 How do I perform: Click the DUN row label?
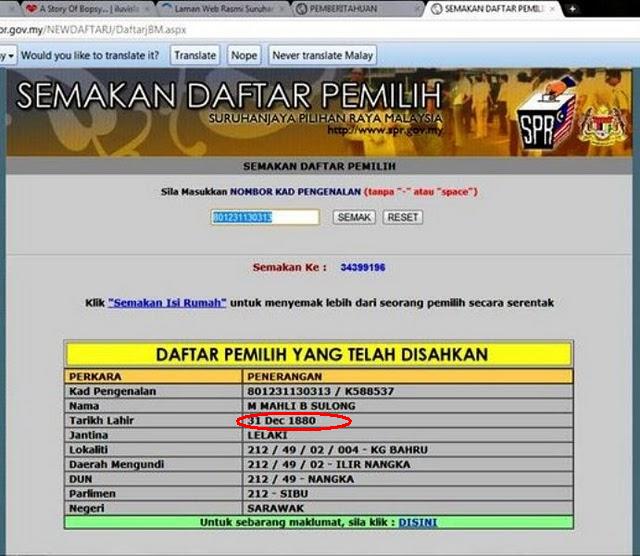80,479
